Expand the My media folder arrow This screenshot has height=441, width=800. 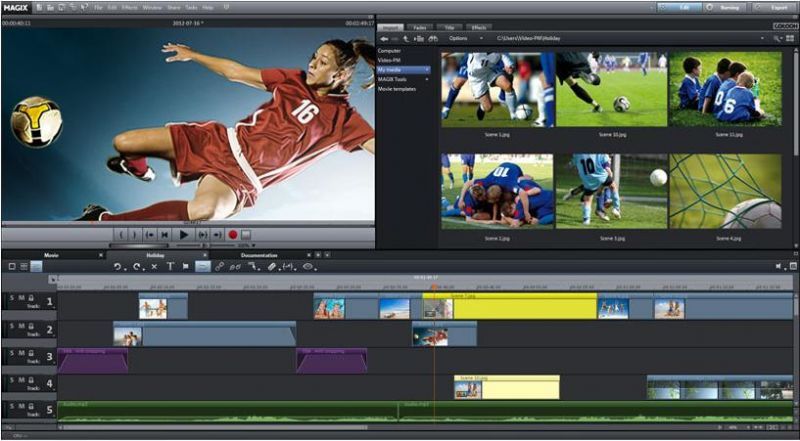(x=428, y=69)
